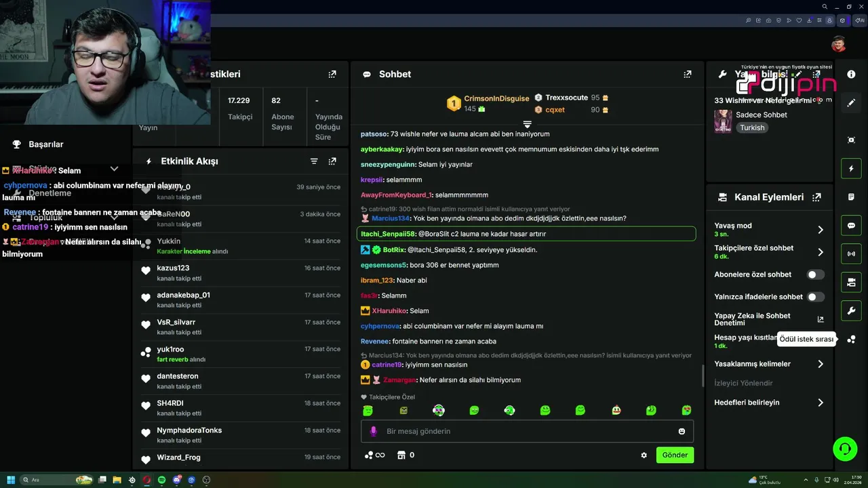The height and width of the screenshot is (488, 868).
Task: Toggle the camera channel actions sidebar icon
Action: pyautogui.click(x=851, y=282)
